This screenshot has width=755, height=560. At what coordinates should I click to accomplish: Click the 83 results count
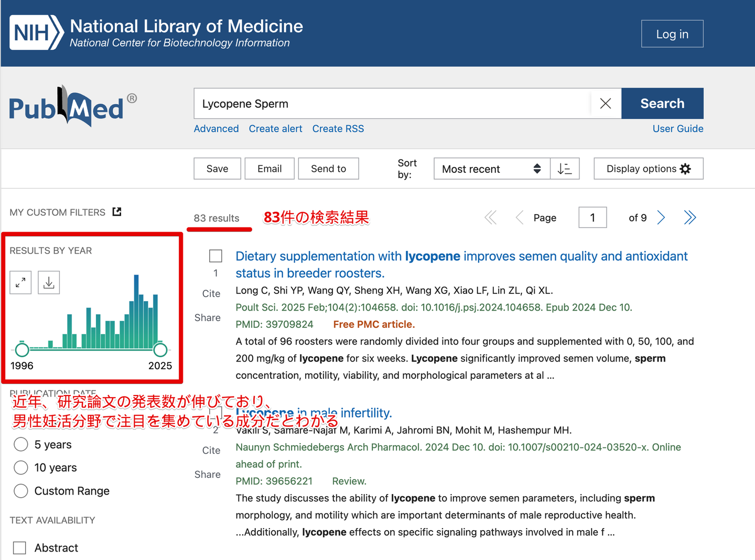217,218
